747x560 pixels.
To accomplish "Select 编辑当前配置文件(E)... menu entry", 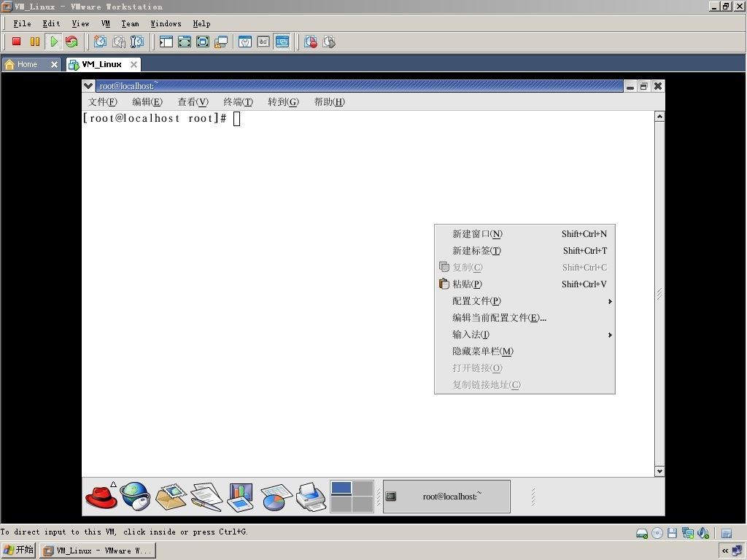I will (x=525, y=318).
